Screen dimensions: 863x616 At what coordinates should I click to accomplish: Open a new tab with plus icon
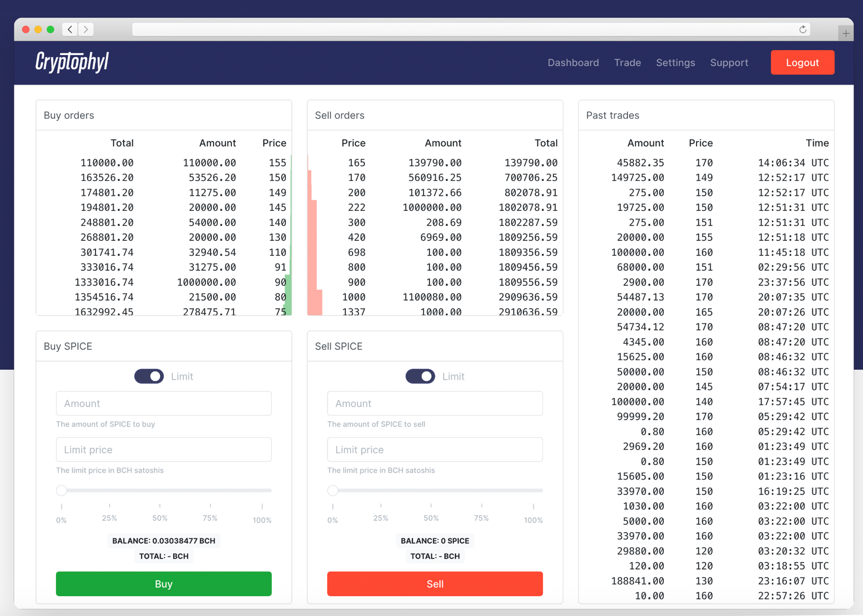[x=846, y=33]
